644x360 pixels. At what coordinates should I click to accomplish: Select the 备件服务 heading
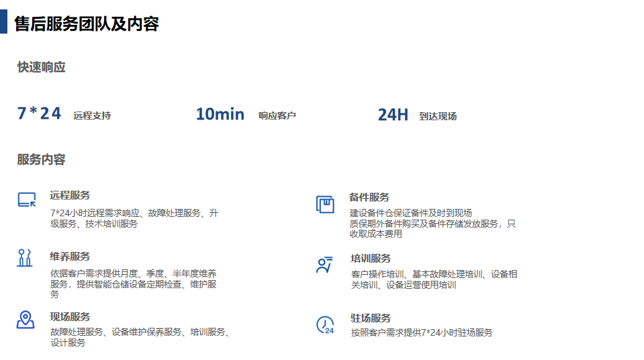369,197
